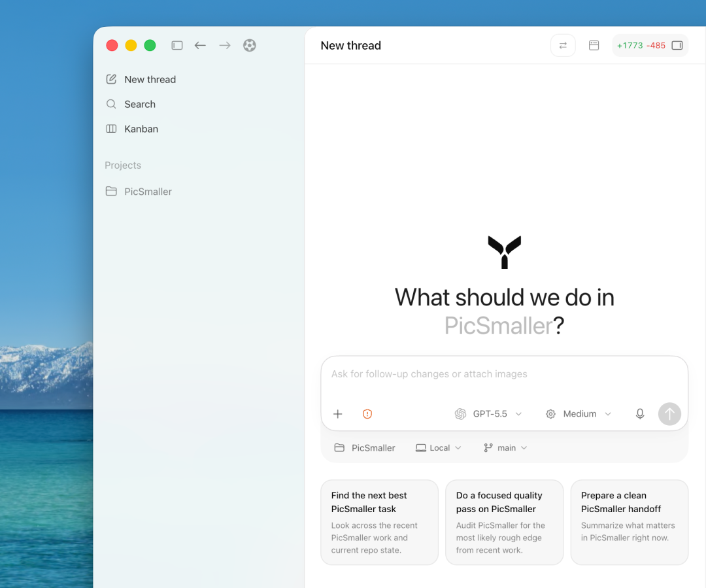Select the PicSmaller project folder
The image size is (706, 588).
click(x=139, y=192)
